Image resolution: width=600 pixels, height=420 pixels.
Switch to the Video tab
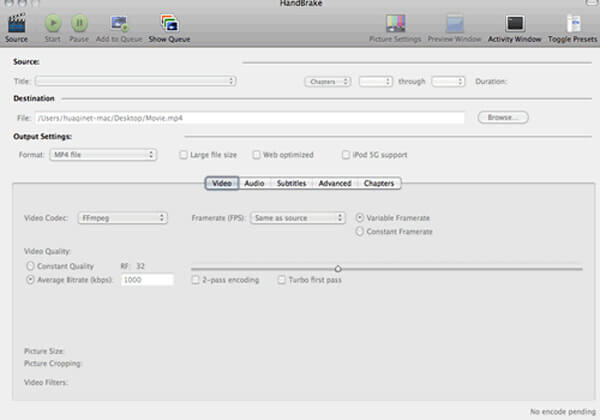coord(222,183)
